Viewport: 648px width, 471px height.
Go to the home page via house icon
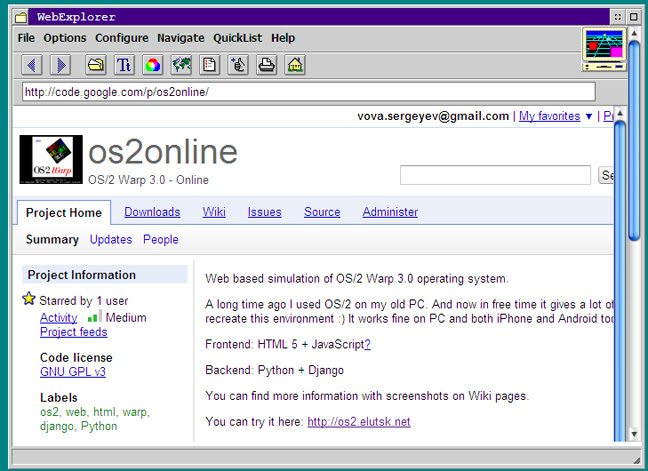[x=295, y=65]
